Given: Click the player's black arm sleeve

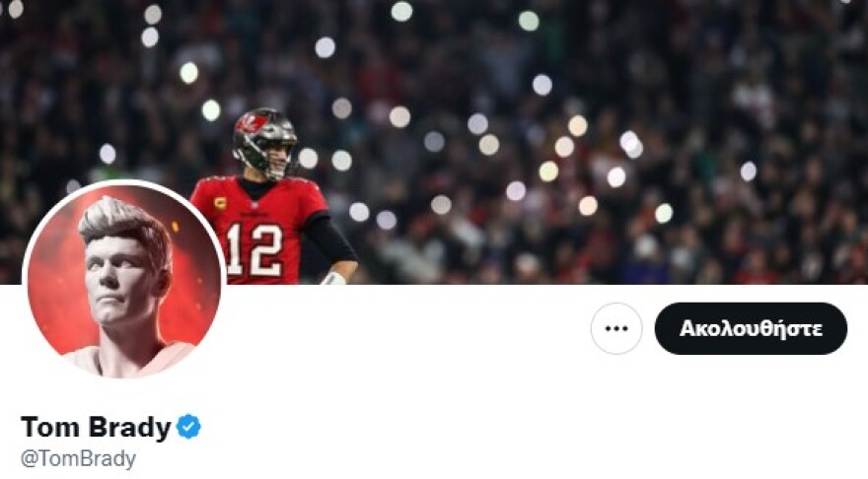Looking at the screenshot, I should point(329,238).
